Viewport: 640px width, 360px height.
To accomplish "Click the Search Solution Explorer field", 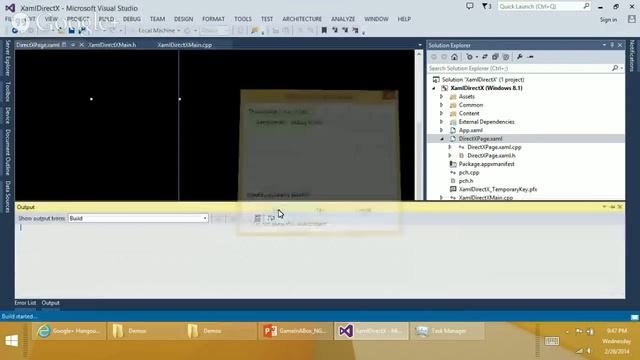I will click(x=526, y=68).
